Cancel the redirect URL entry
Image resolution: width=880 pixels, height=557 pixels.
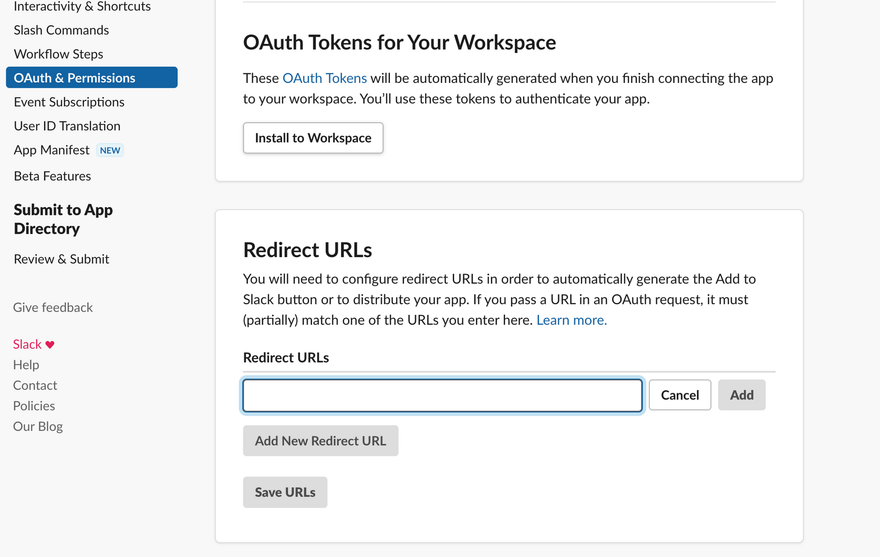pos(679,395)
